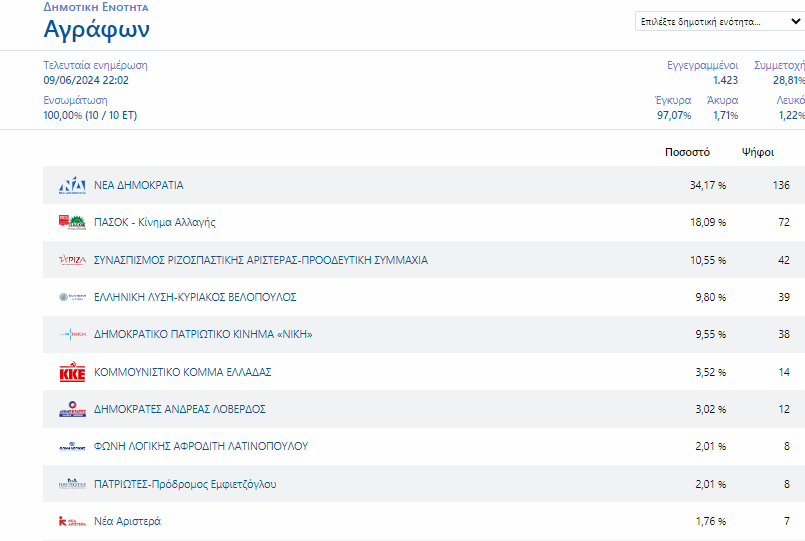Image resolution: width=805 pixels, height=541 pixels.
Task: Open the ΝΕΑ ΔΗΜΟΚΡΑΤΙΑ party link
Action: [139, 185]
